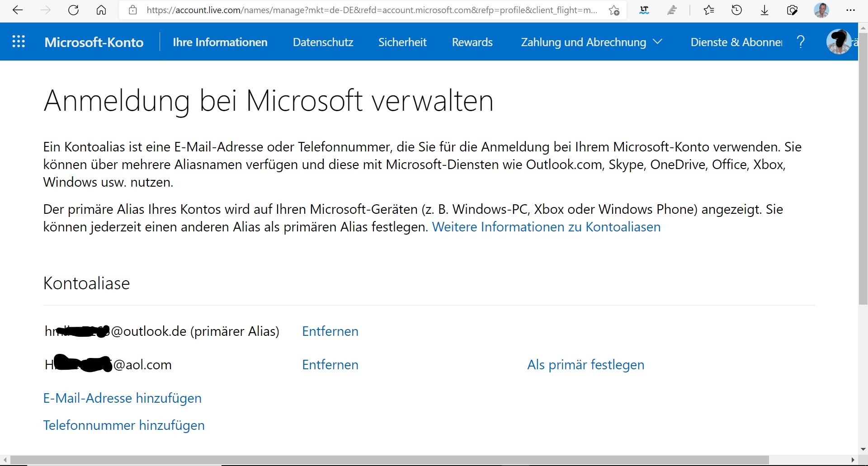Viewport: 868px width, 466px height.
Task: Click the '@aol.com' alias text
Action: pyautogui.click(x=142, y=365)
